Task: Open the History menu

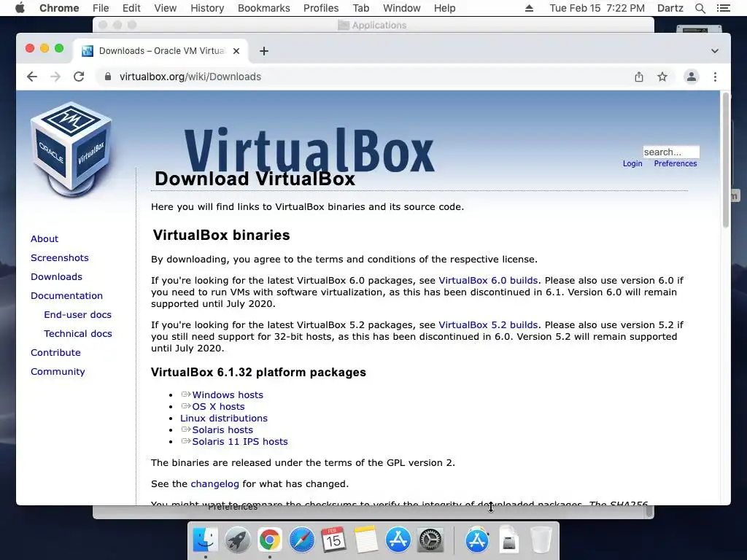Action: click(207, 8)
